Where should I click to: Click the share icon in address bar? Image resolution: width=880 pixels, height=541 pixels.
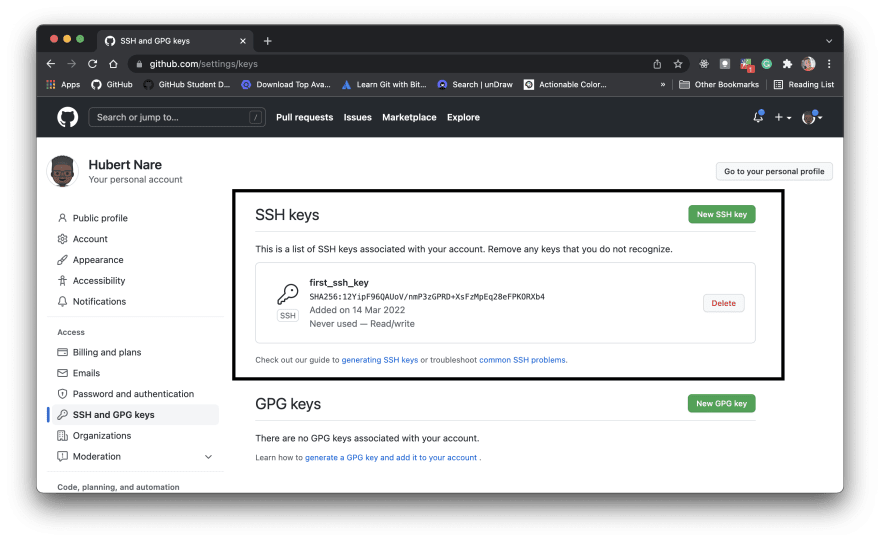click(x=657, y=64)
